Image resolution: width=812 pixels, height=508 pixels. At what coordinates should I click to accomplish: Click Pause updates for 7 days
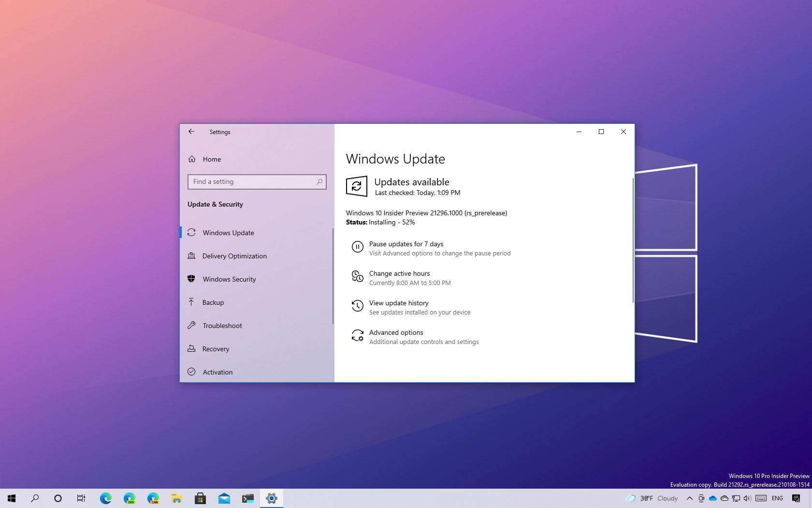(x=406, y=244)
